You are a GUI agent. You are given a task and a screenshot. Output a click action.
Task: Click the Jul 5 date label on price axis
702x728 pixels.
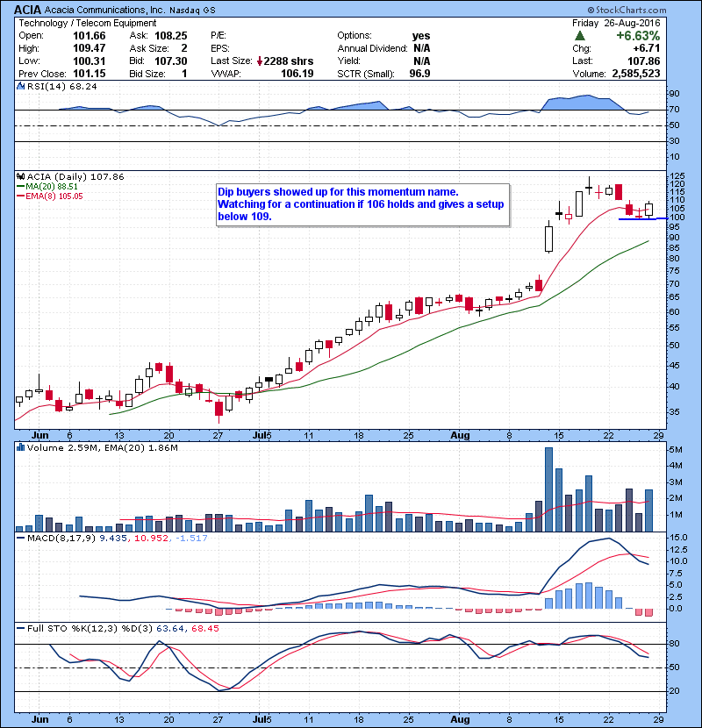tap(261, 436)
